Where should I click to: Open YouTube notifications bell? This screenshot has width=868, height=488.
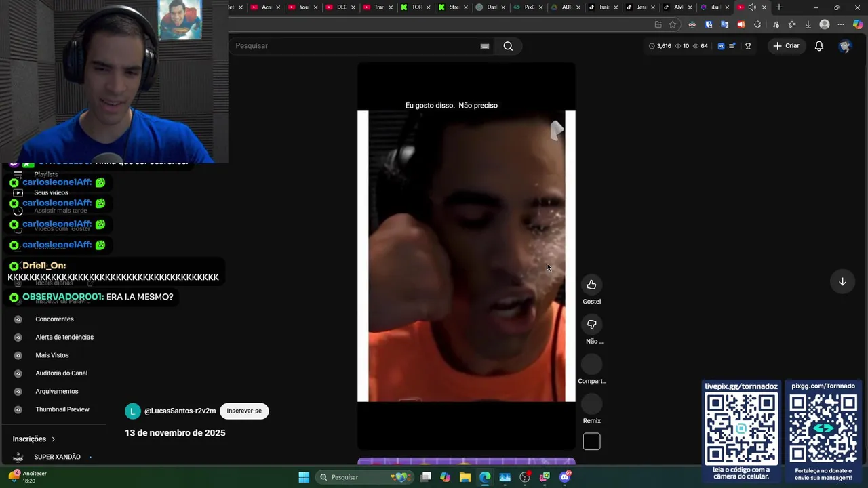[x=819, y=46]
